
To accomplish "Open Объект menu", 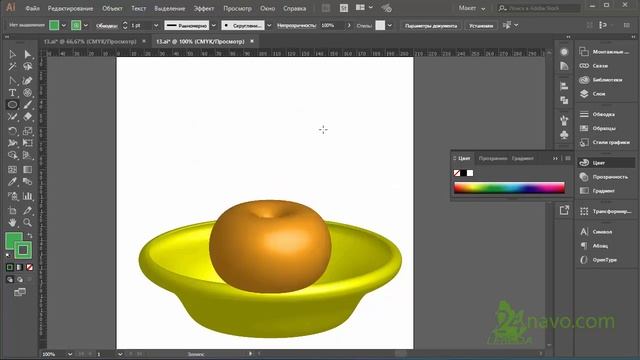I will click(x=112, y=8).
